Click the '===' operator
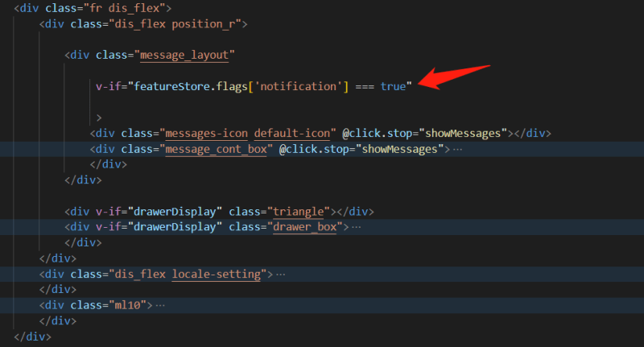 point(365,87)
